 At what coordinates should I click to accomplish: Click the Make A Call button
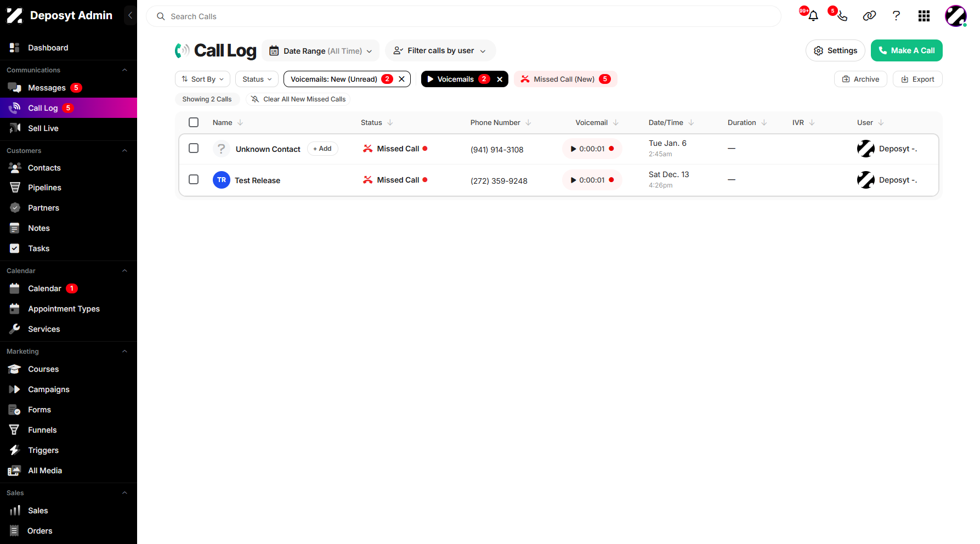click(907, 50)
